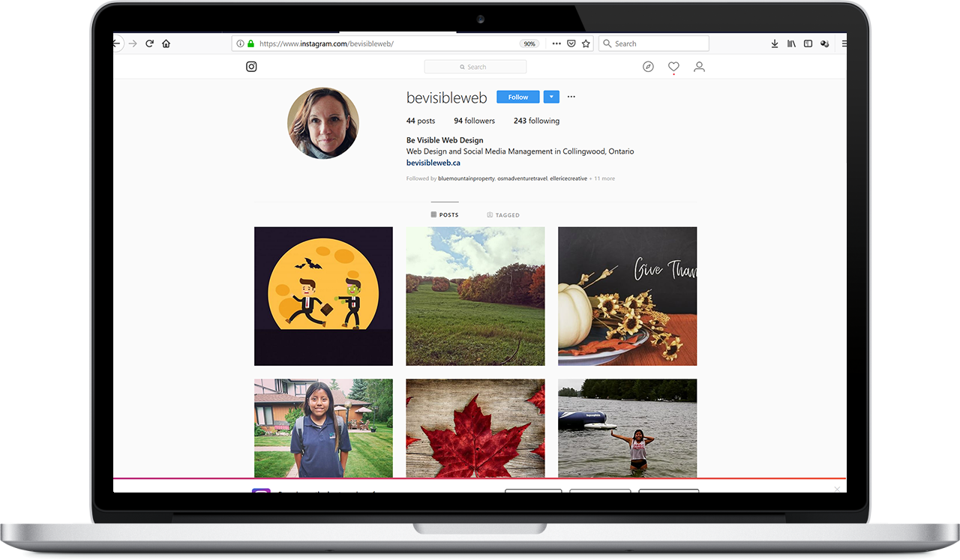Toggle the sidebar view

click(808, 43)
